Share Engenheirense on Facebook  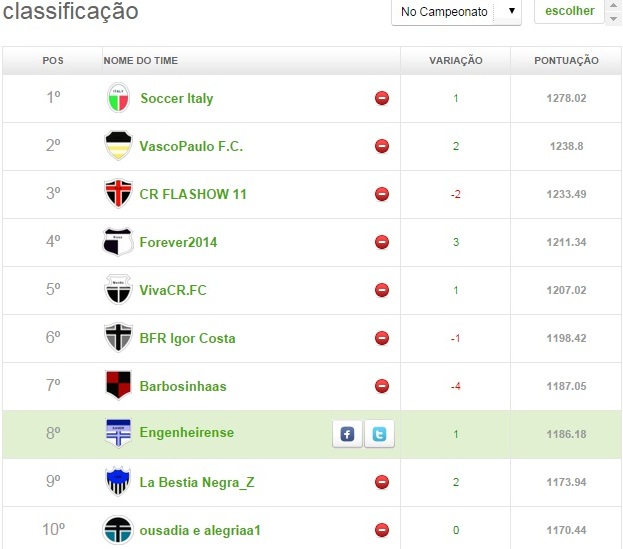click(347, 434)
